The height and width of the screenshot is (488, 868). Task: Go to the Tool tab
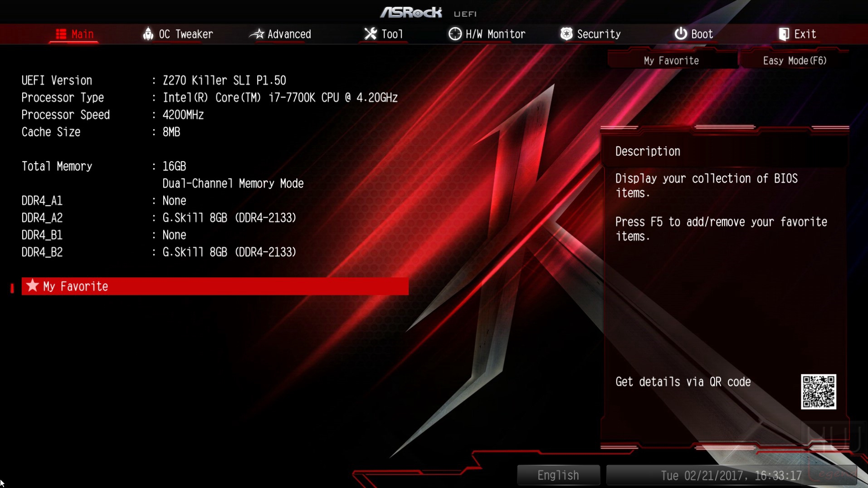click(x=384, y=34)
